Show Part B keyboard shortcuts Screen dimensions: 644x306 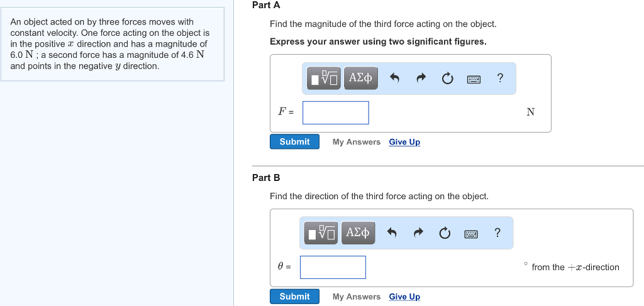(x=471, y=234)
